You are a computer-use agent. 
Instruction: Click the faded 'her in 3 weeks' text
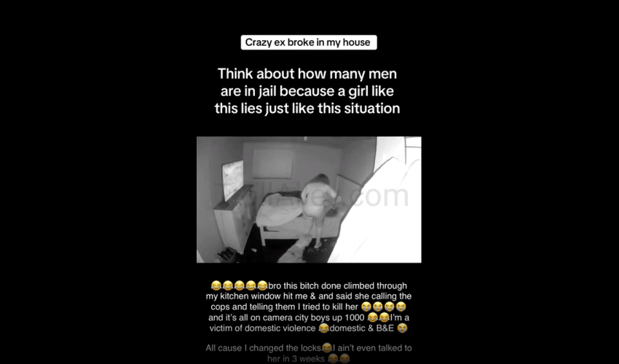point(296,358)
